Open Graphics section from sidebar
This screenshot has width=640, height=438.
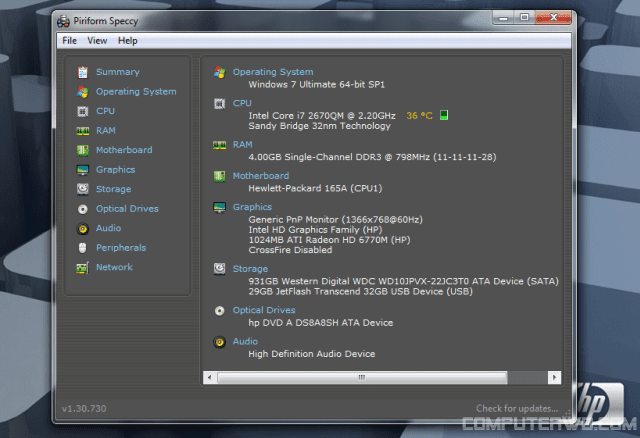116,170
